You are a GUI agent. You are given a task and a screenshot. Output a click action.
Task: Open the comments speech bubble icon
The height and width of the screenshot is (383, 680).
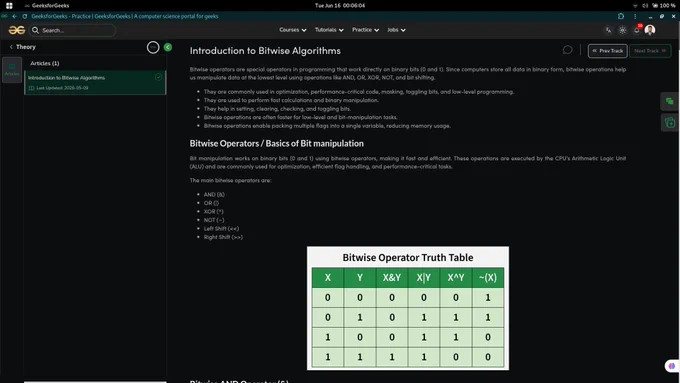tap(567, 50)
